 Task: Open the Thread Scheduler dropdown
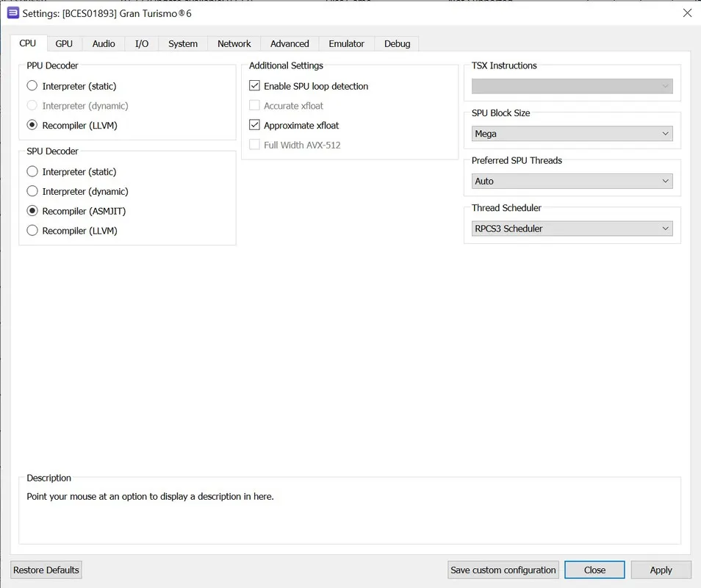pos(572,229)
